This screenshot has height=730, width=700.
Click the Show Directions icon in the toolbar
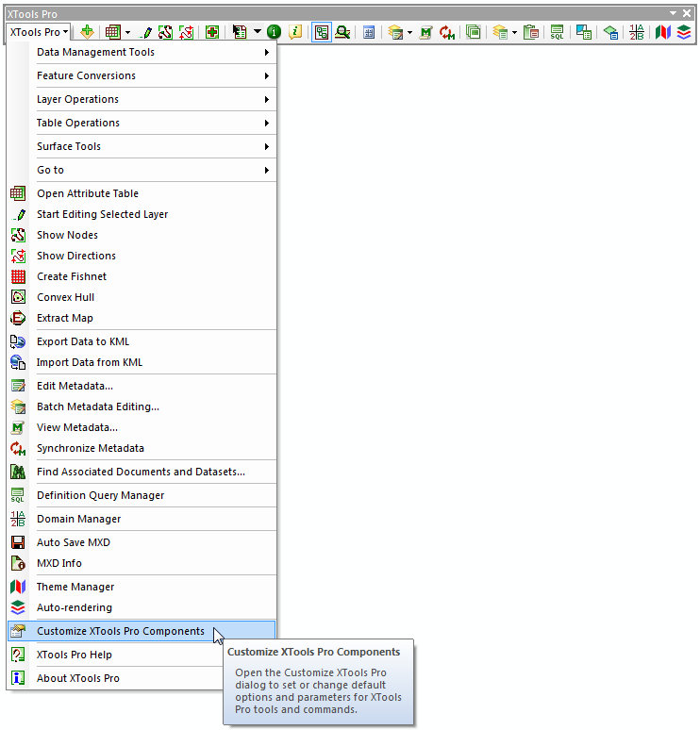186,32
